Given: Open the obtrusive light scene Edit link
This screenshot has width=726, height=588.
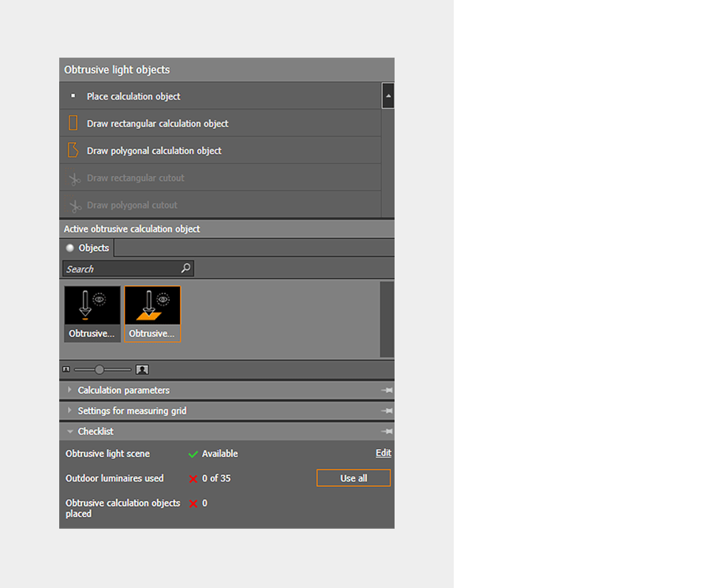Looking at the screenshot, I should tap(383, 453).
